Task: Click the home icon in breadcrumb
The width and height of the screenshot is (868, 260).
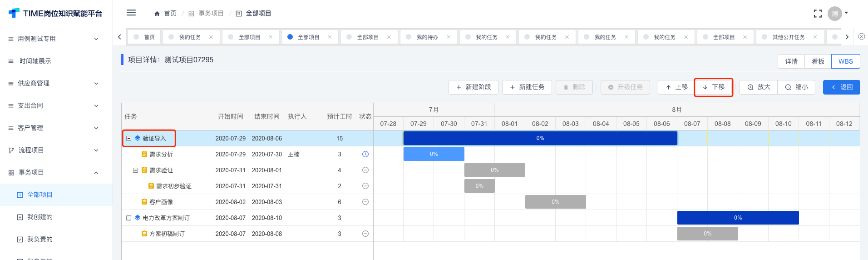Action: tap(157, 14)
